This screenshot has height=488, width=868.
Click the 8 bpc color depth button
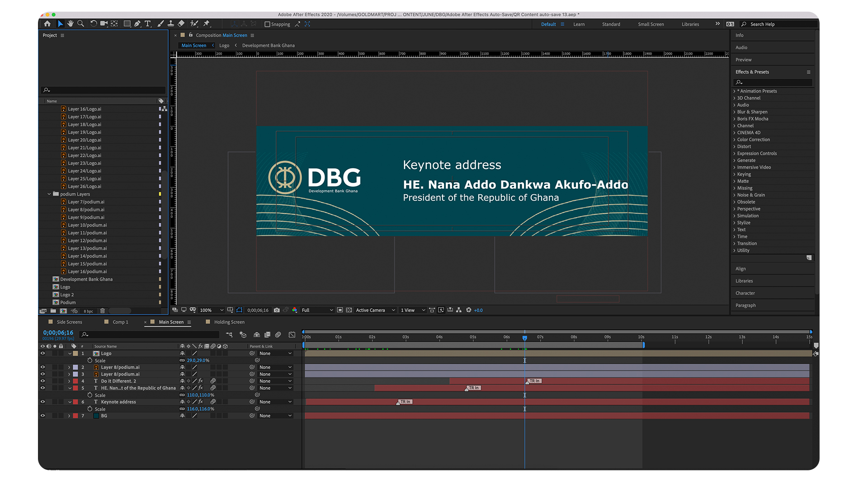point(89,311)
